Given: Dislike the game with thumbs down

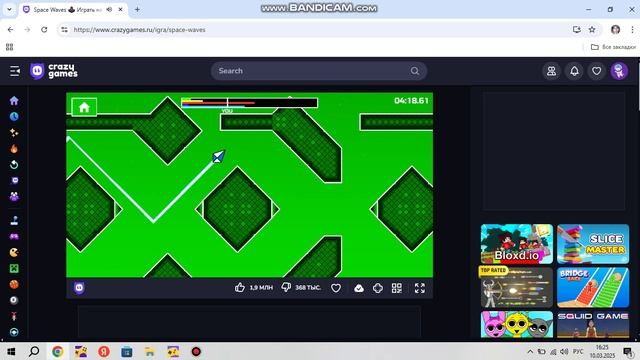Looking at the screenshot, I should tap(286, 288).
